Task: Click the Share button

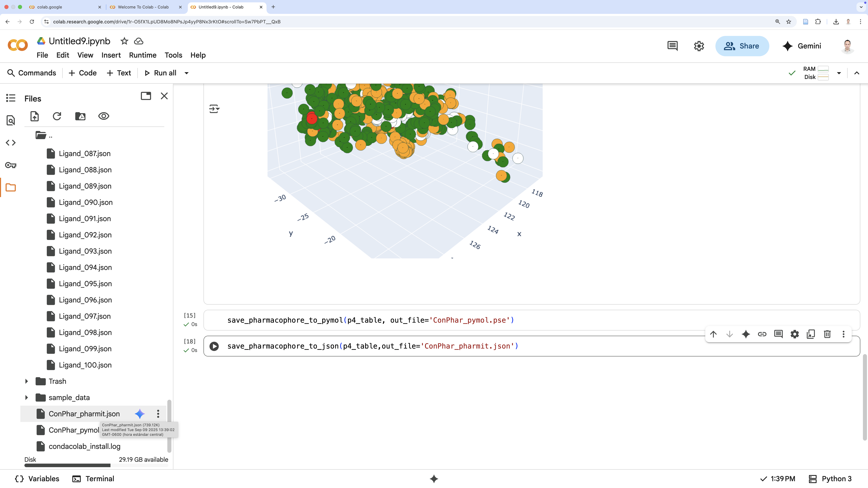Action: tap(742, 46)
